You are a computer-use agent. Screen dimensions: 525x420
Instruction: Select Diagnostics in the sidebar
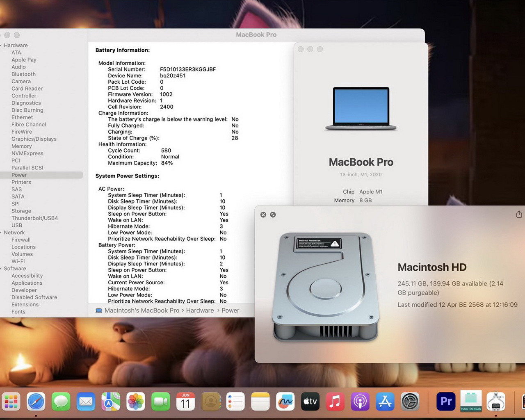26,103
